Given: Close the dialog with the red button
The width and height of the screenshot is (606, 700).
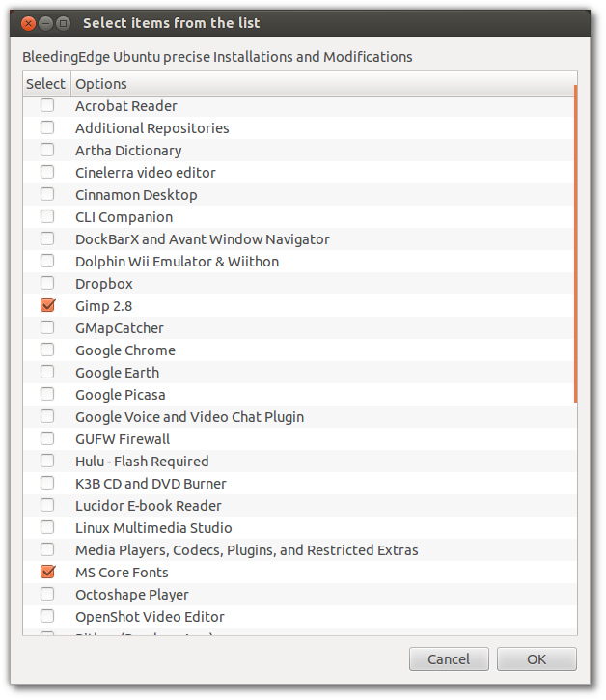Looking at the screenshot, I should tap(29, 23).
